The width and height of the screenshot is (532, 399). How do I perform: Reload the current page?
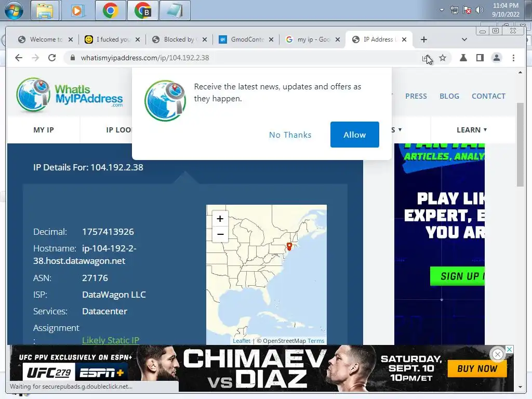[52, 58]
